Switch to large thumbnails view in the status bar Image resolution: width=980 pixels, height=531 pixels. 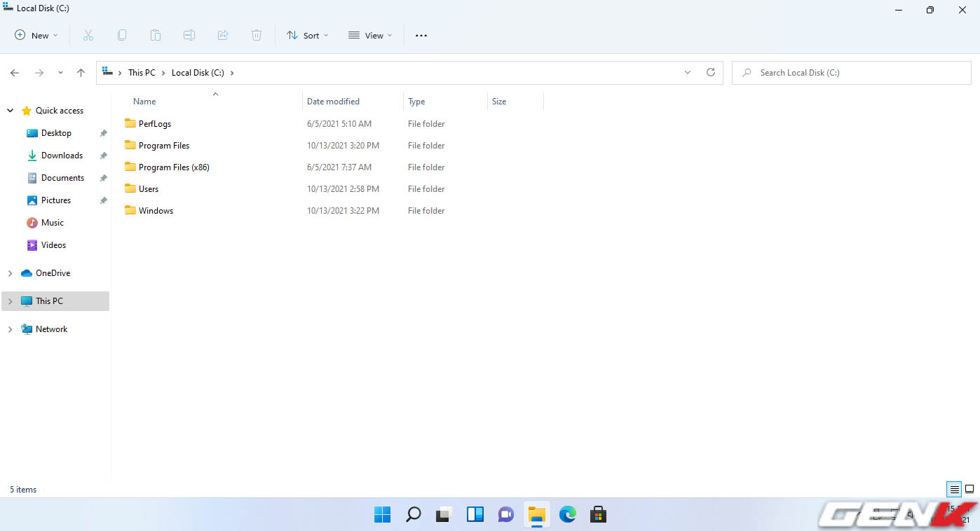pos(970,489)
